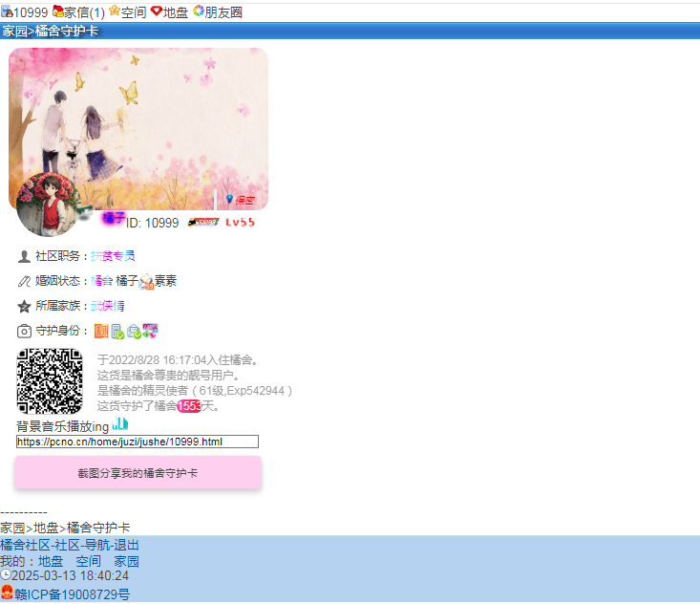Click the pink 1553 days badge

tap(189, 406)
